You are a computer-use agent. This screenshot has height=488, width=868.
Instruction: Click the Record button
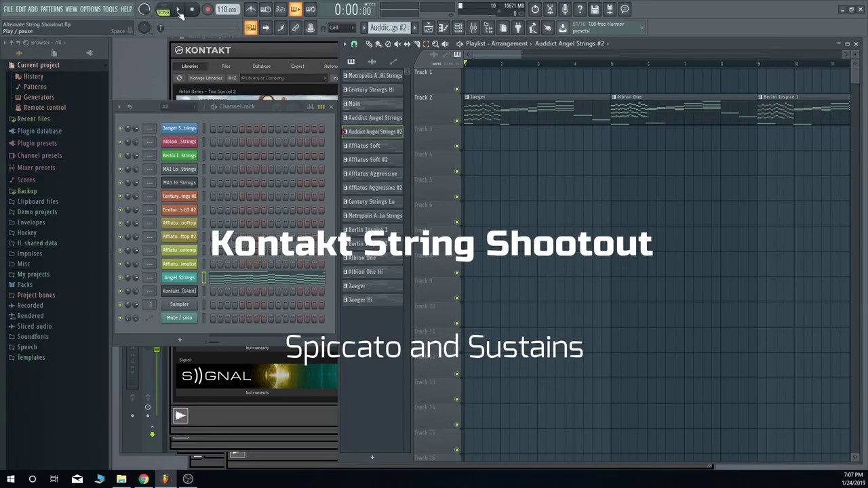[x=208, y=9]
